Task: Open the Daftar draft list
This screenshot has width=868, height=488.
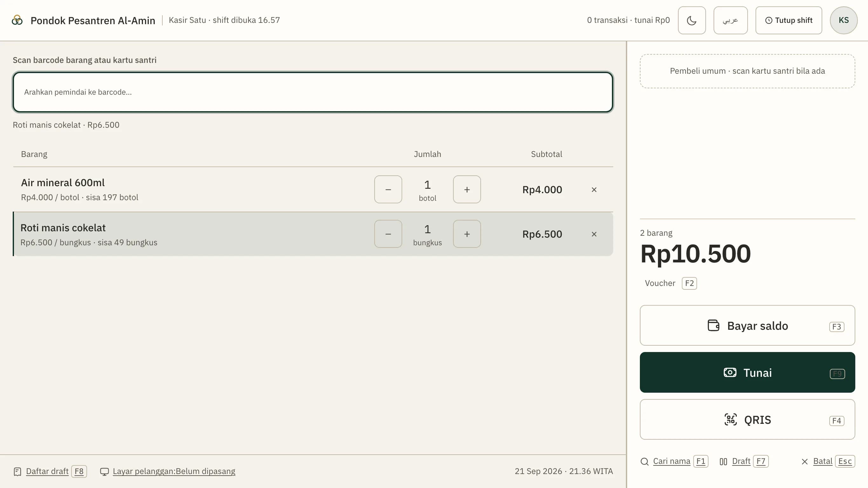Action: pyautogui.click(x=47, y=471)
